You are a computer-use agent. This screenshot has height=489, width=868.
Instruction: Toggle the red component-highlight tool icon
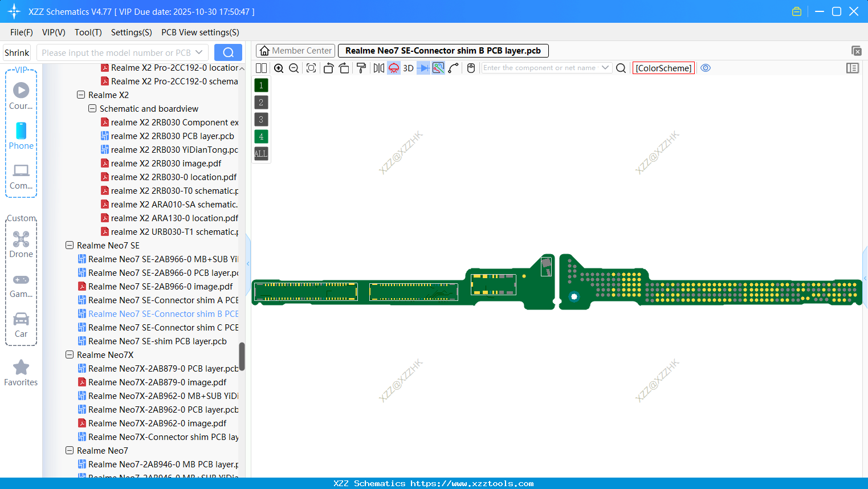pos(394,68)
